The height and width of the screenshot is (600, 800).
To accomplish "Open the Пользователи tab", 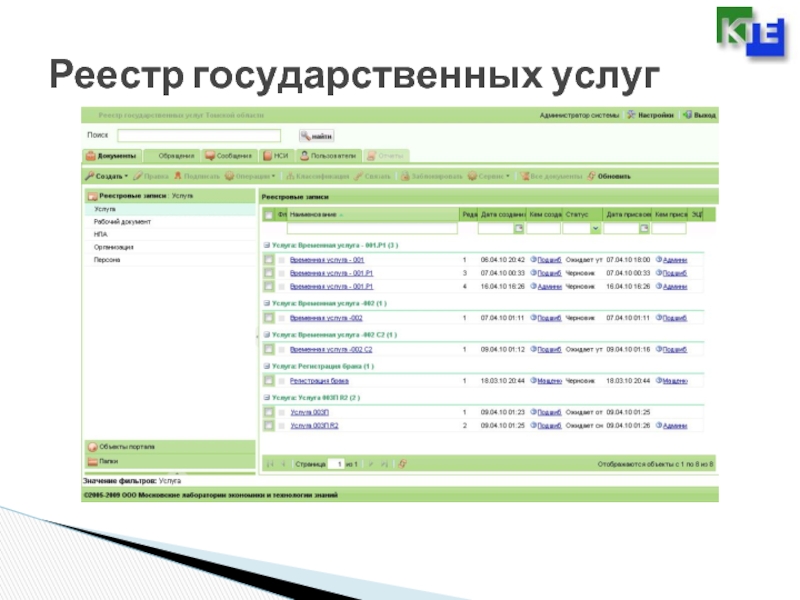I will [x=329, y=156].
